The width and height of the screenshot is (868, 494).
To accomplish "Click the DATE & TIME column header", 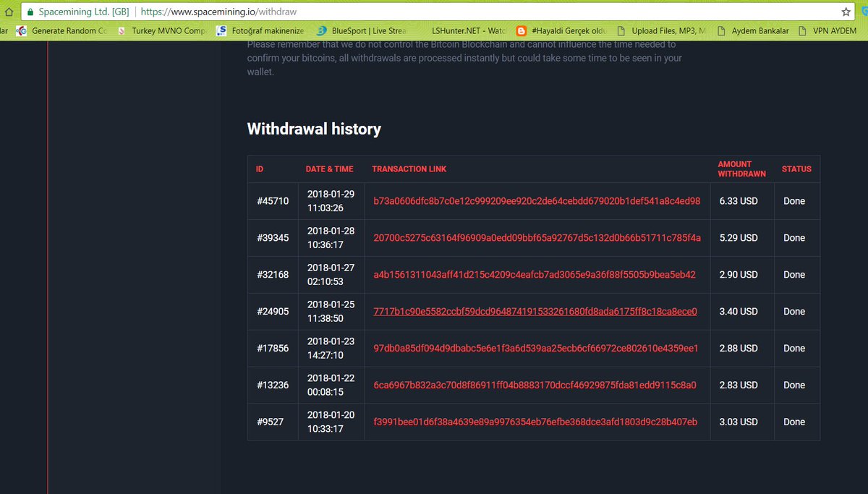I will (330, 169).
